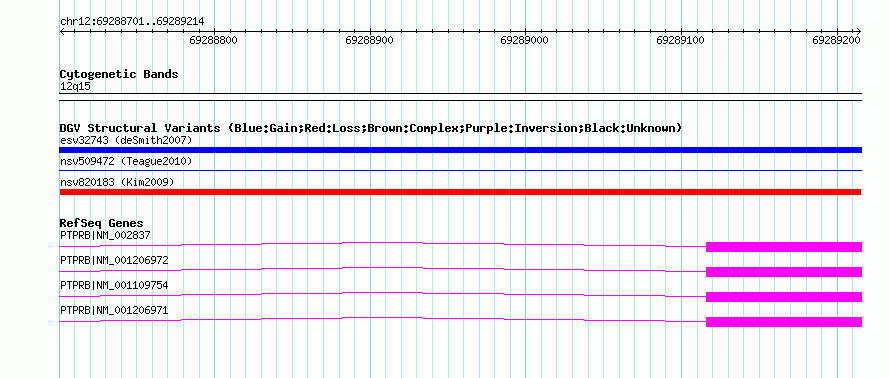The image size is (890, 378).
Task: Click the PTPRB|NM_001109754 transcript label
Action: (x=114, y=285)
